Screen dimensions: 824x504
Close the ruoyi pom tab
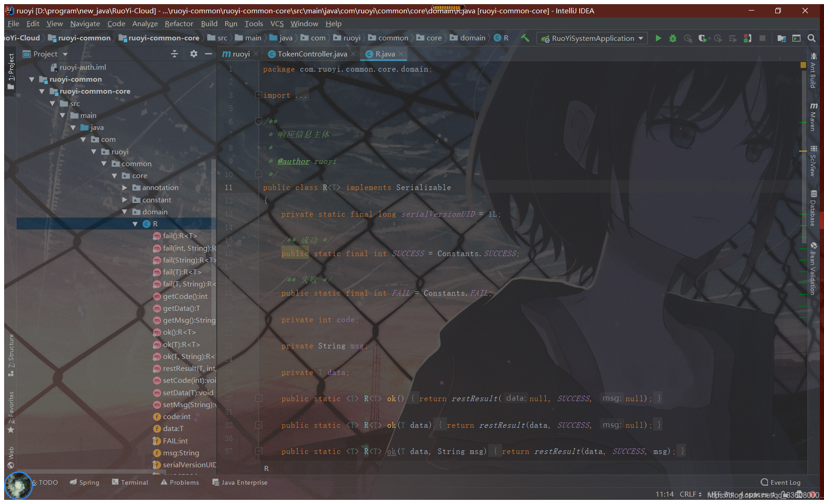256,54
